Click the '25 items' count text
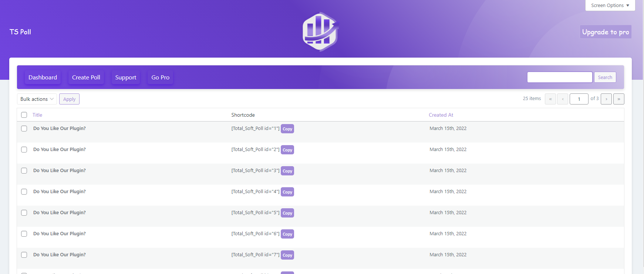This screenshot has height=274, width=644. [532, 99]
